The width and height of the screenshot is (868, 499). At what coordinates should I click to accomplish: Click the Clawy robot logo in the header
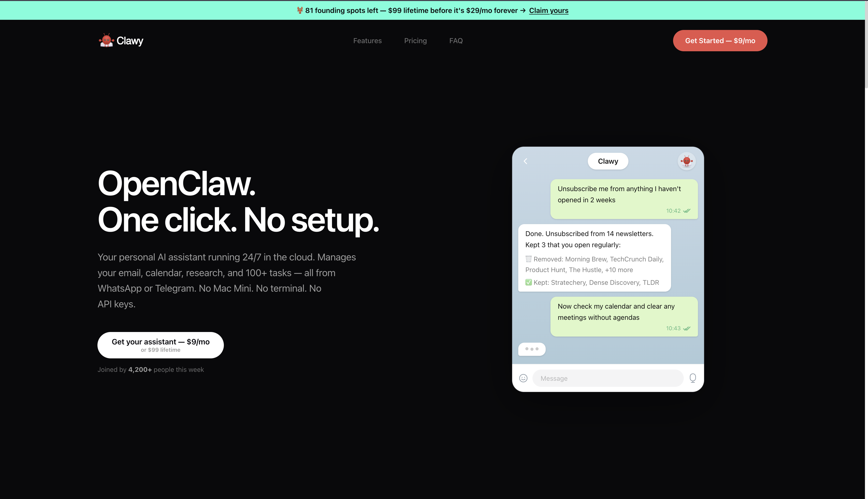(107, 40)
